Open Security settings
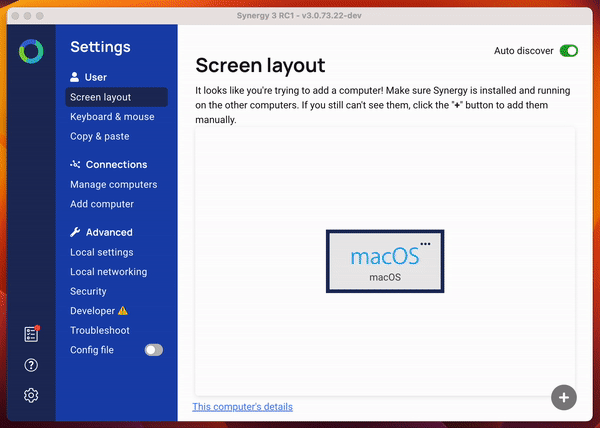600x428 pixels. coord(88,291)
